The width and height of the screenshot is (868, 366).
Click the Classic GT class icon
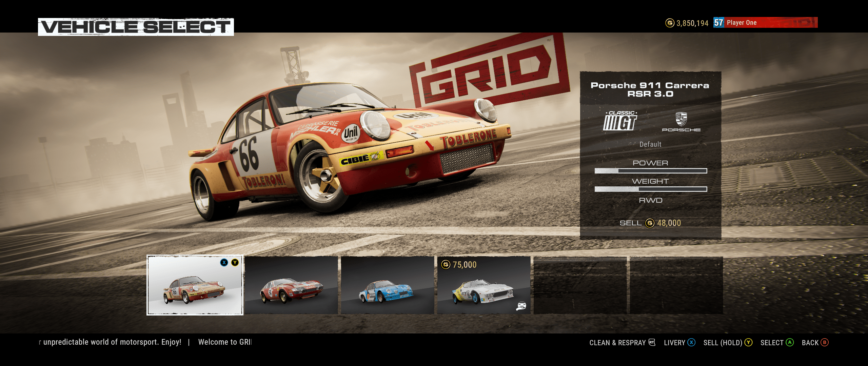[620, 121]
